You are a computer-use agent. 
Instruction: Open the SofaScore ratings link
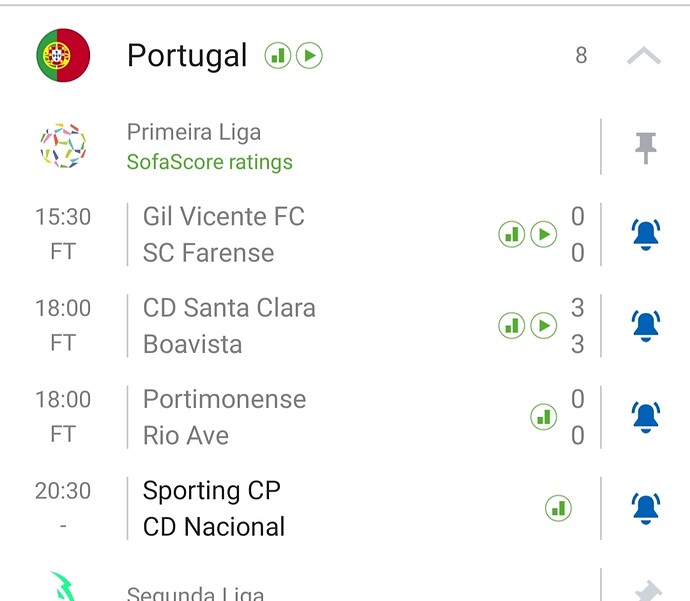(210, 162)
